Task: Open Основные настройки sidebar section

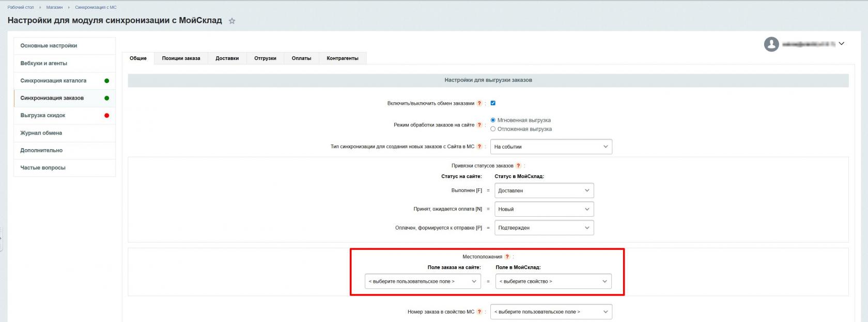Action: pos(65,46)
